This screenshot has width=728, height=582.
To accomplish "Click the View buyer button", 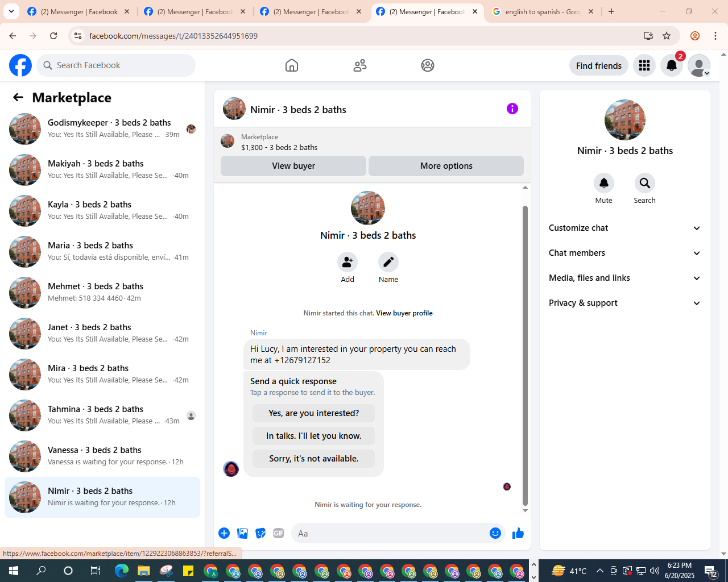I will click(x=293, y=166).
